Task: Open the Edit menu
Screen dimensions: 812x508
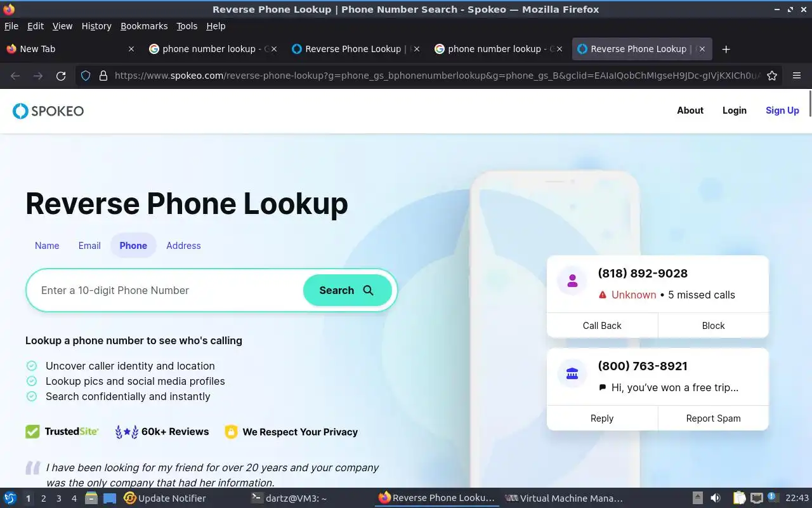Action: tap(36, 26)
